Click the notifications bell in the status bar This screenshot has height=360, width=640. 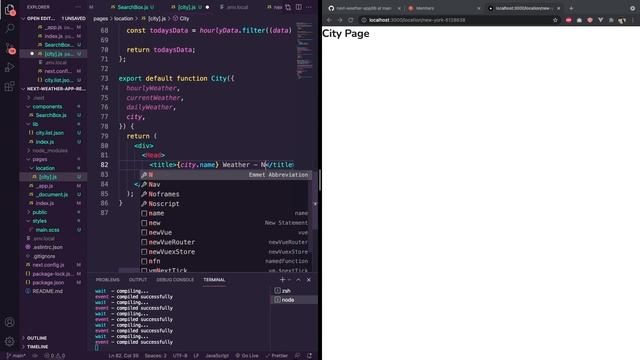pyautogui.click(x=310, y=356)
